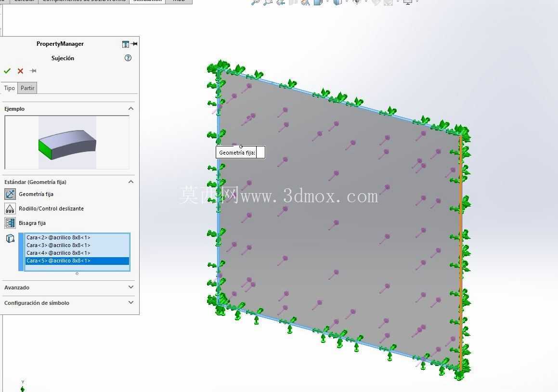
Task: Accept the fixture with green checkmark
Action: [x=7, y=71]
